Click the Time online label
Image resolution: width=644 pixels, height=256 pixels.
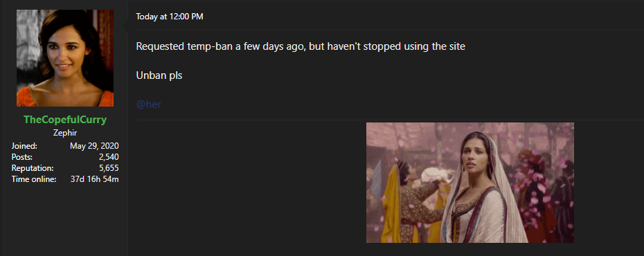34,179
